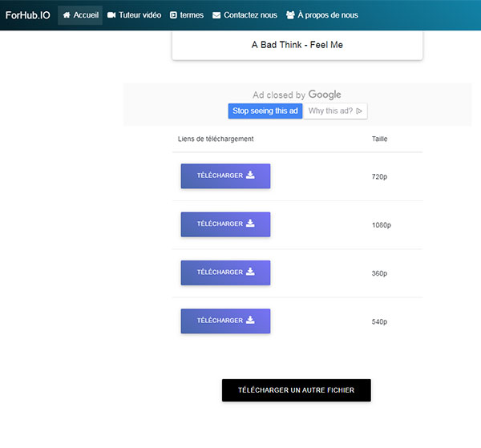Click the download arrow icon in the 1080p row
The width and height of the screenshot is (481, 448).
click(x=250, y=224)
